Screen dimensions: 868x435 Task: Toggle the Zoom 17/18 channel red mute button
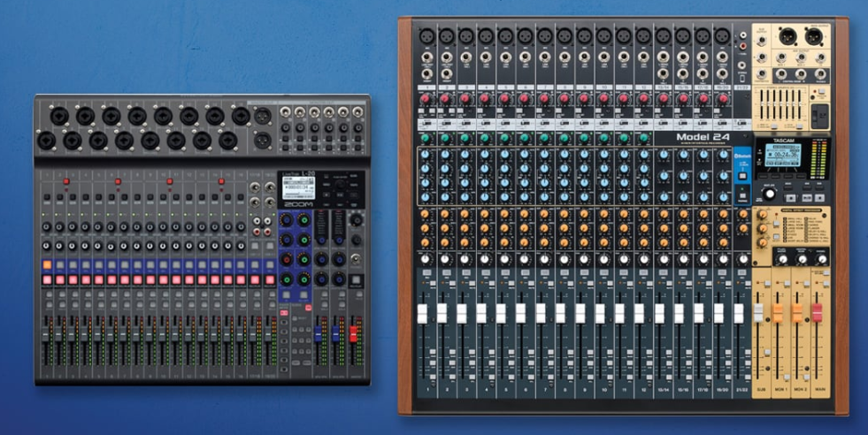257,279
